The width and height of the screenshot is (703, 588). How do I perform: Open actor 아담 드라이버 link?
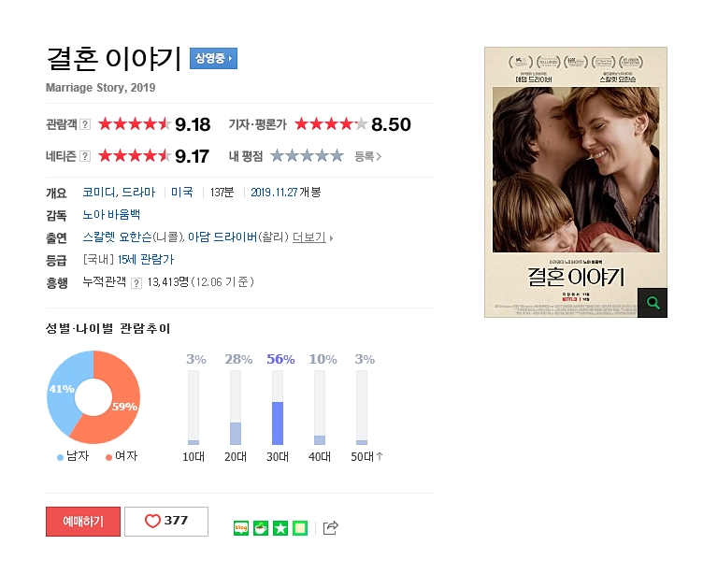[222, 237]
